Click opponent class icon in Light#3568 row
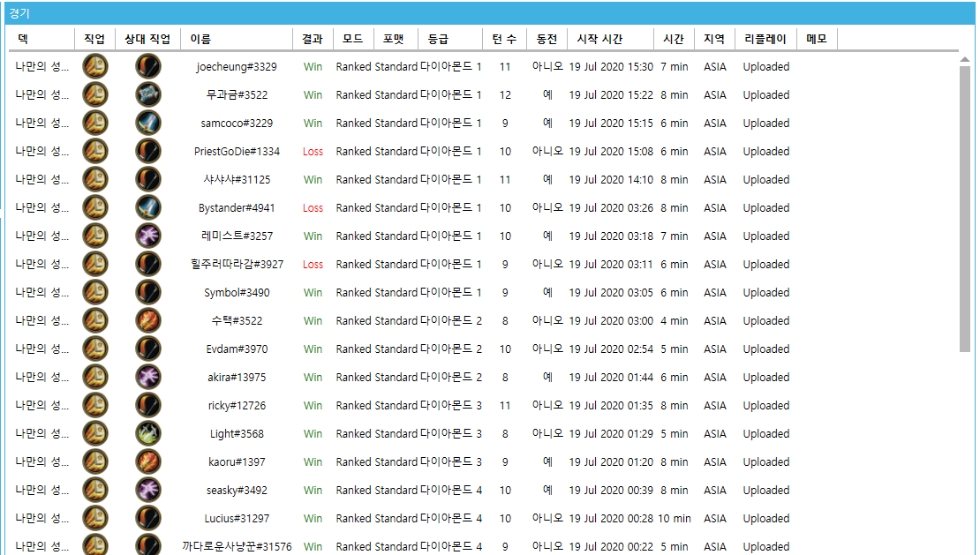The height and width of the screenshot is (555, 980). tap(148, 434)
